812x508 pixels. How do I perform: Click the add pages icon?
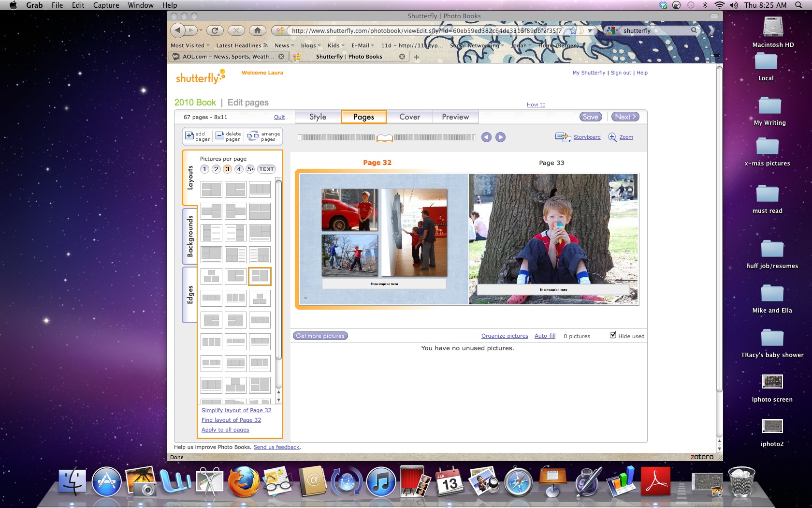(190, 136)
